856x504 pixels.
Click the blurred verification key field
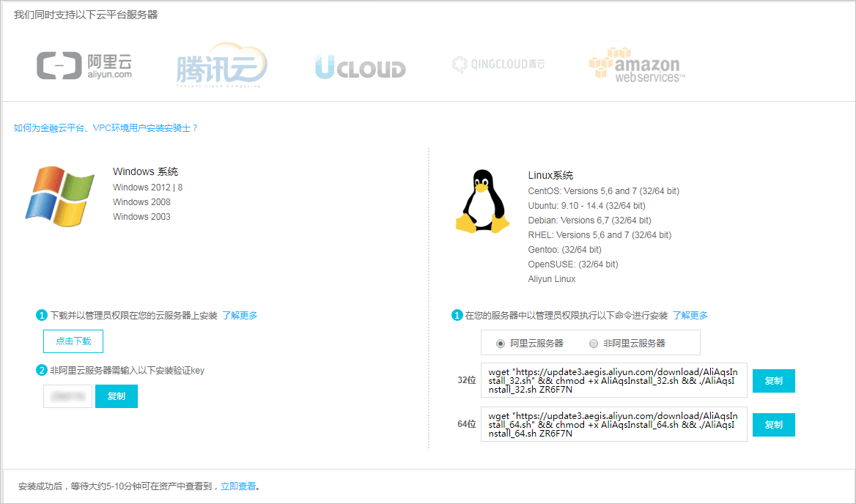[x=67, y=396]
